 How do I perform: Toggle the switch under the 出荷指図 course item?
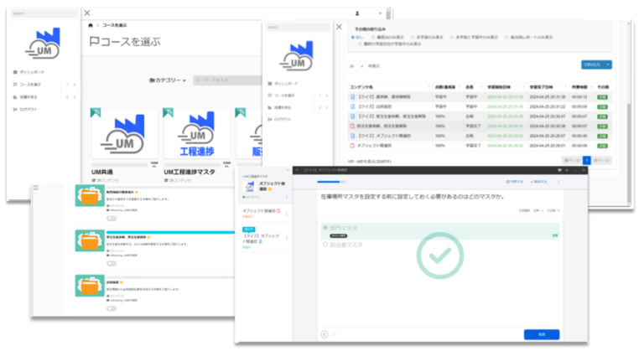(112, 308)
